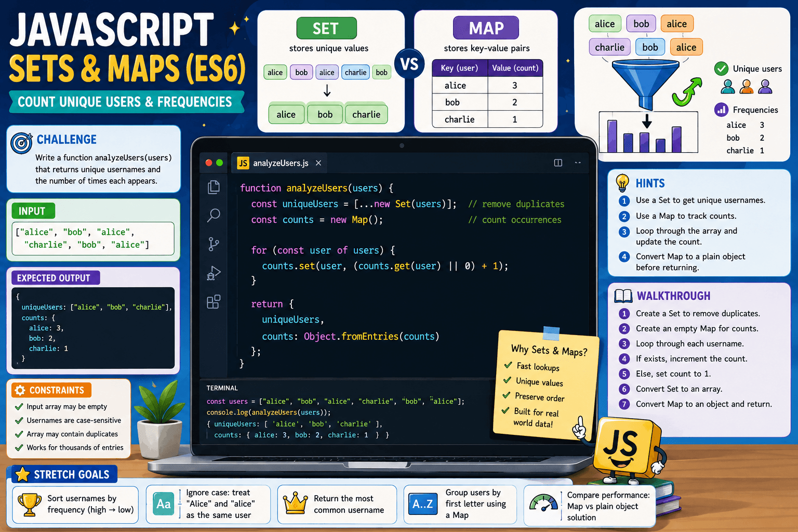
Task: Click the A..Z icon for group users goal
Action: 422,503
